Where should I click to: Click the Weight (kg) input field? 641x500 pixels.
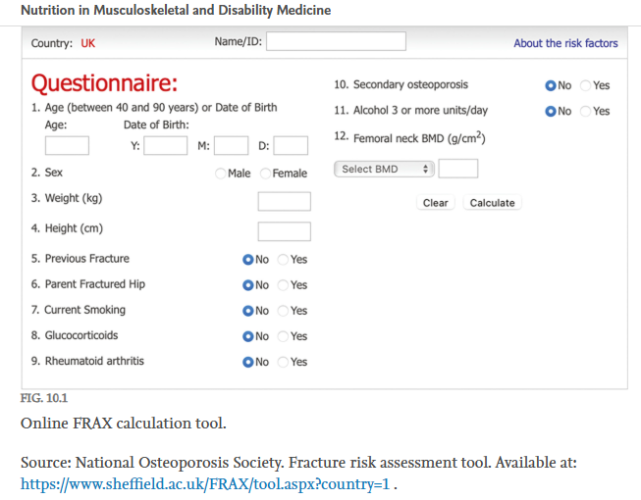pos(284,202)
